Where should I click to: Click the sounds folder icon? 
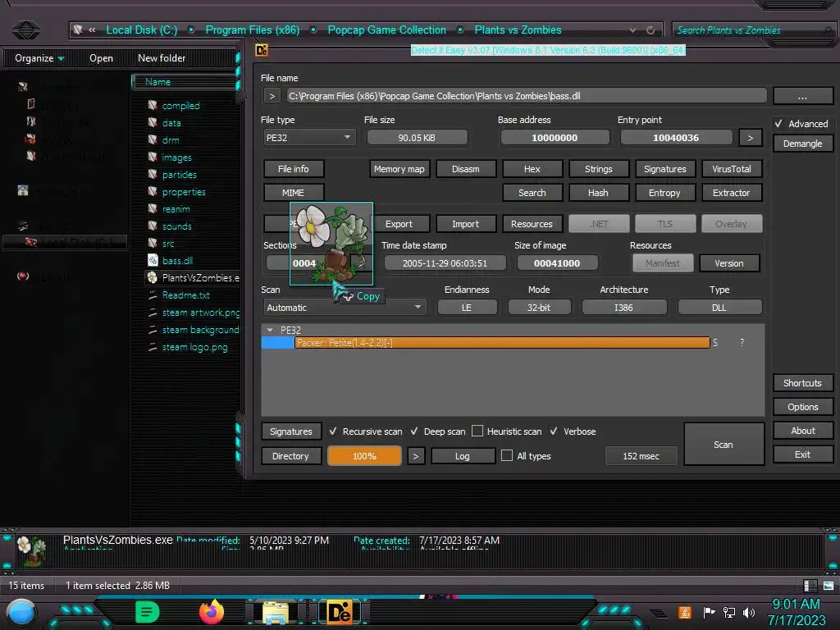click(x=153, y=226)
